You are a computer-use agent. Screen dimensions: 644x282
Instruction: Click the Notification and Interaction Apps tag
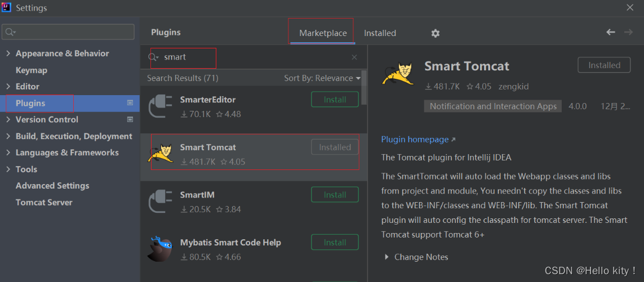pos(493,106)
